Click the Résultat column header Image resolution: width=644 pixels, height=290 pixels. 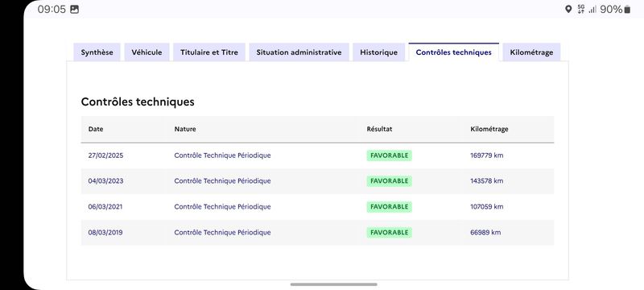379,129
